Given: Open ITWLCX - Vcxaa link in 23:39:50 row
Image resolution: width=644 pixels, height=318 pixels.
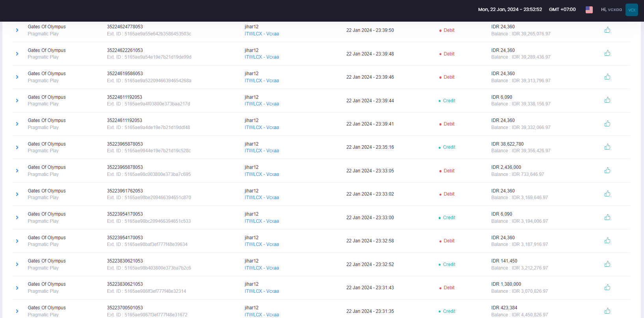Looking at the screenshot, I should [x=262, y=34].
